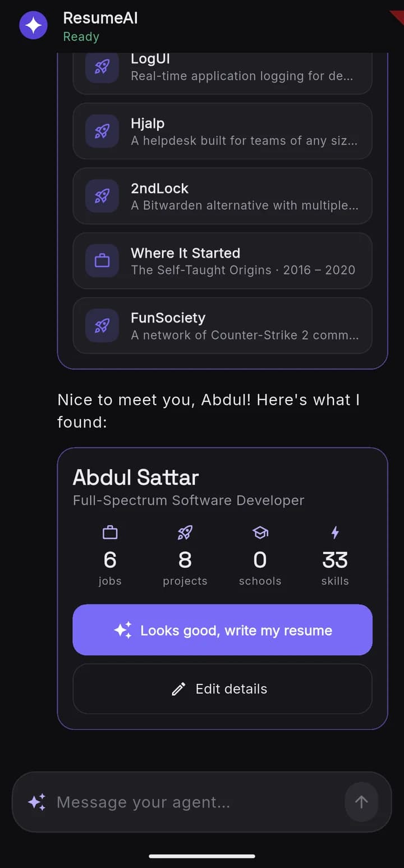Screen dimensions: 404x868
Task: Click the briefcase icon above 6 jobs
Action: click(x=110, y=532)
